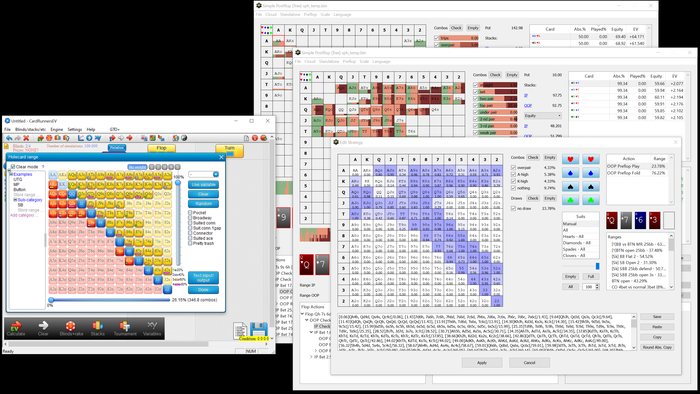The image size is (700, 394).
Task: Click the question mark help beside Clear mode
Action: pyautogui.click(x=43, y=167)
